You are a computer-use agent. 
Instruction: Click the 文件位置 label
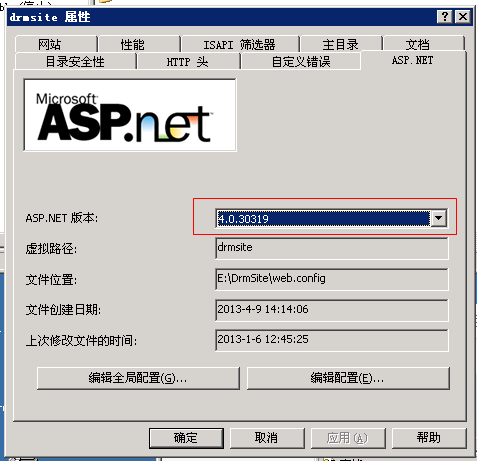pos(51,279)
